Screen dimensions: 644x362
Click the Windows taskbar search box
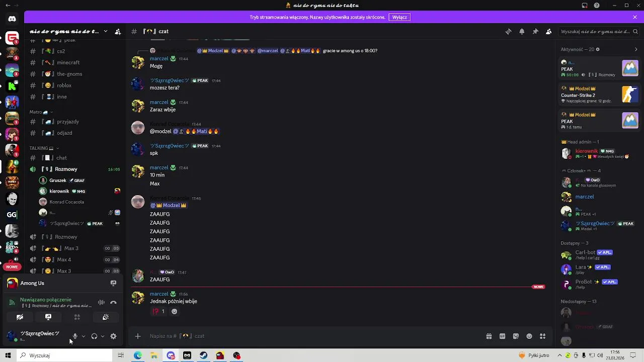pos(64,355)
